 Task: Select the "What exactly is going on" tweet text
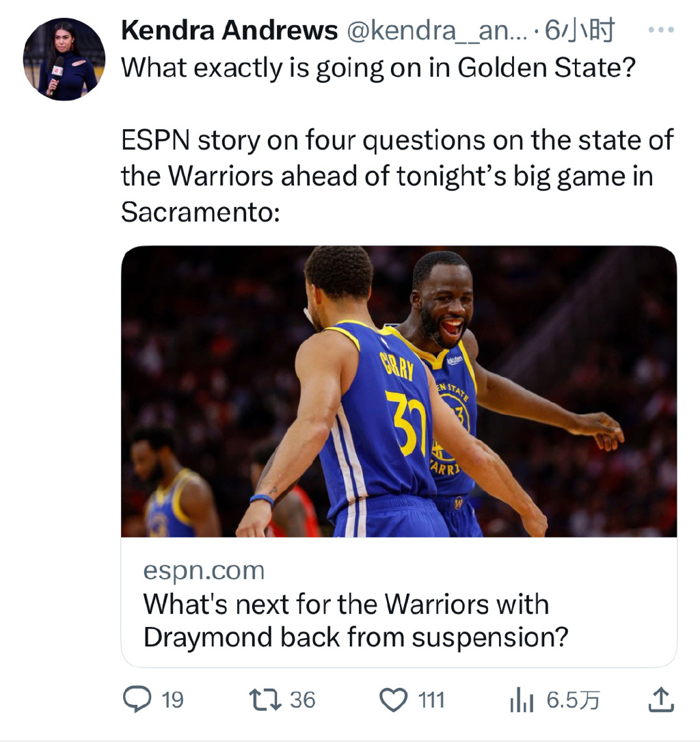click(x=379, y=68)
